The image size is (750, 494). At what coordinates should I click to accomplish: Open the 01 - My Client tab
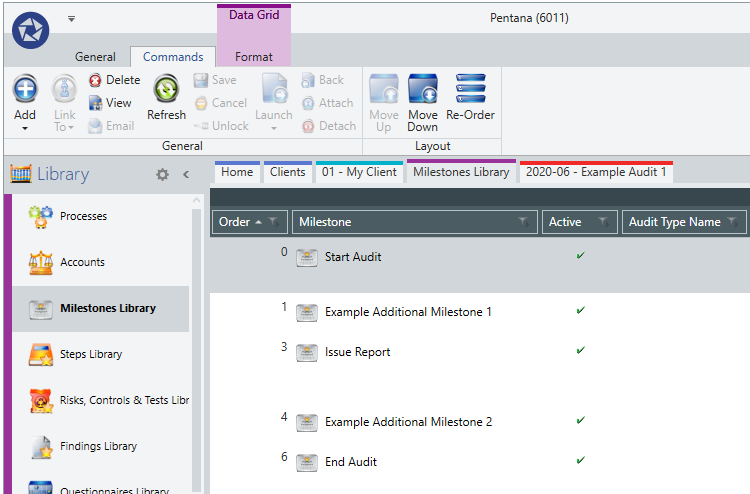359,172
